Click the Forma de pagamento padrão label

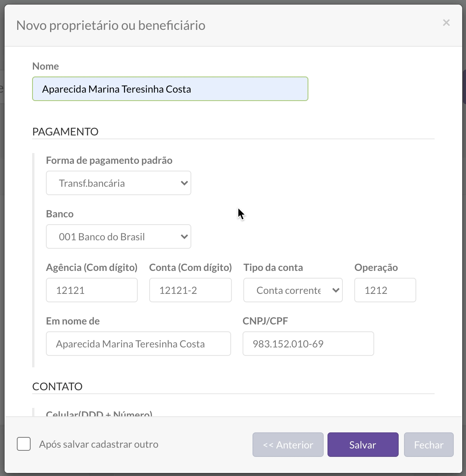109,160
